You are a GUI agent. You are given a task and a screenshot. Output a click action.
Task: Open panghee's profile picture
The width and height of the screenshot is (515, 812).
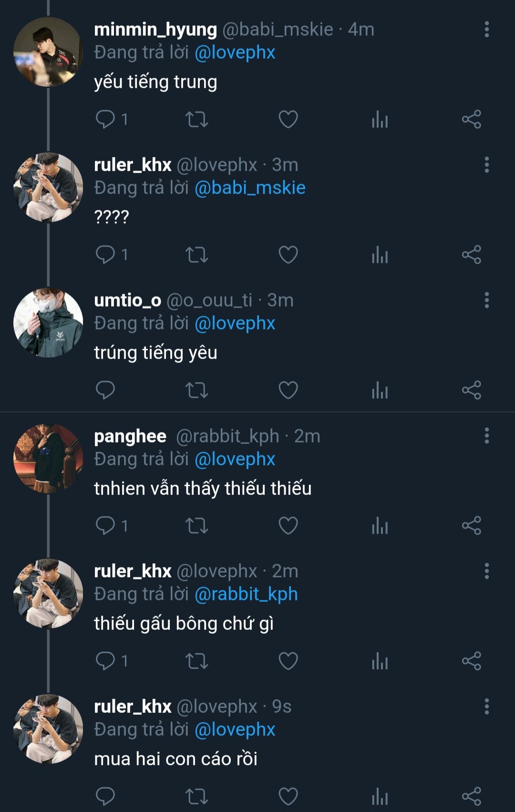(x=48, y=458)
